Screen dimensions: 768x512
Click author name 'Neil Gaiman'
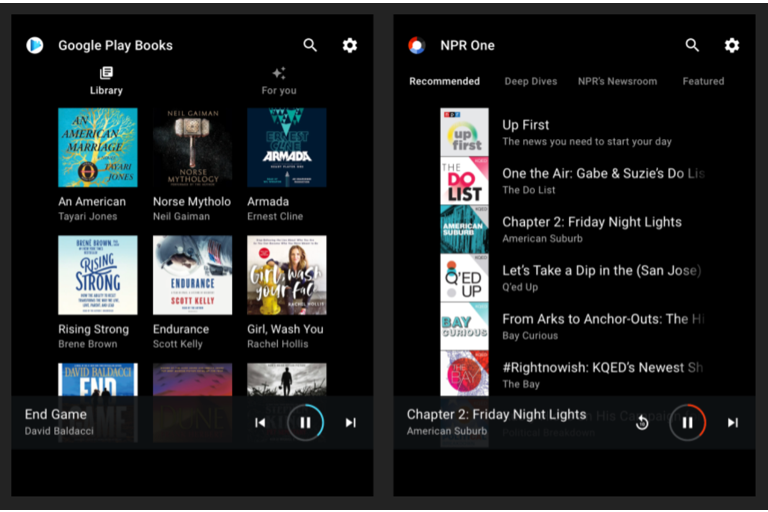coord(181,217)
